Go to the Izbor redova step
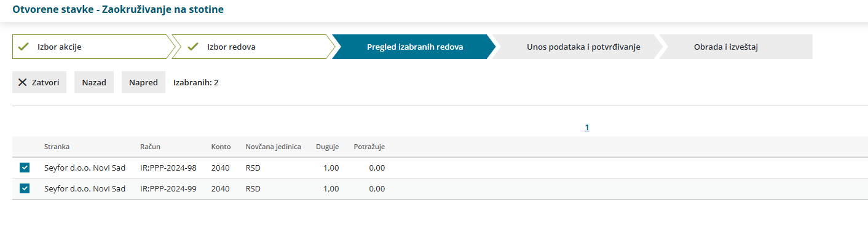The height and width of the screenshot is (251, 868). coord(253,47)
